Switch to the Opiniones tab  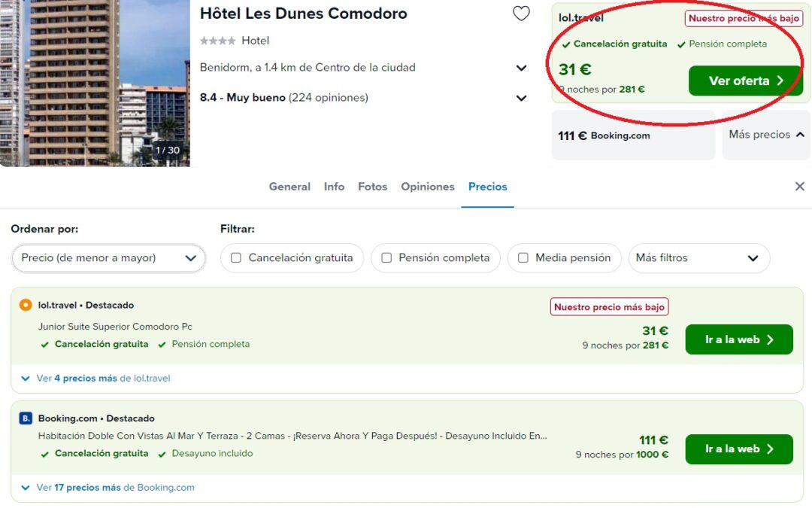[427, 187]
